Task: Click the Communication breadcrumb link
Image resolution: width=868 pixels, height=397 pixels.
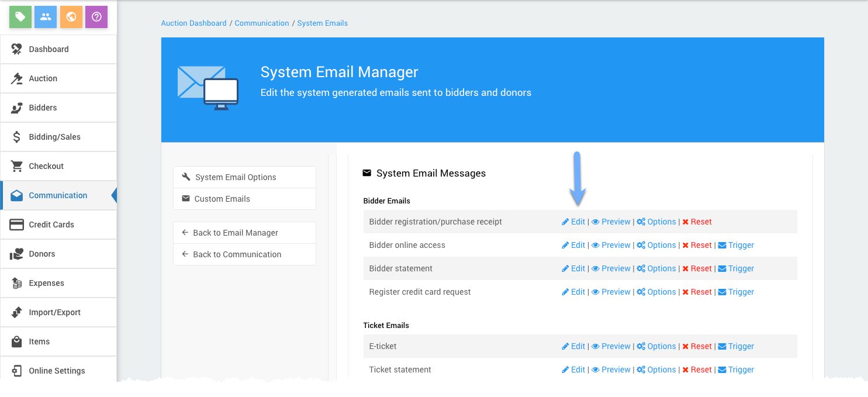Action: click(x=262, y=23)
